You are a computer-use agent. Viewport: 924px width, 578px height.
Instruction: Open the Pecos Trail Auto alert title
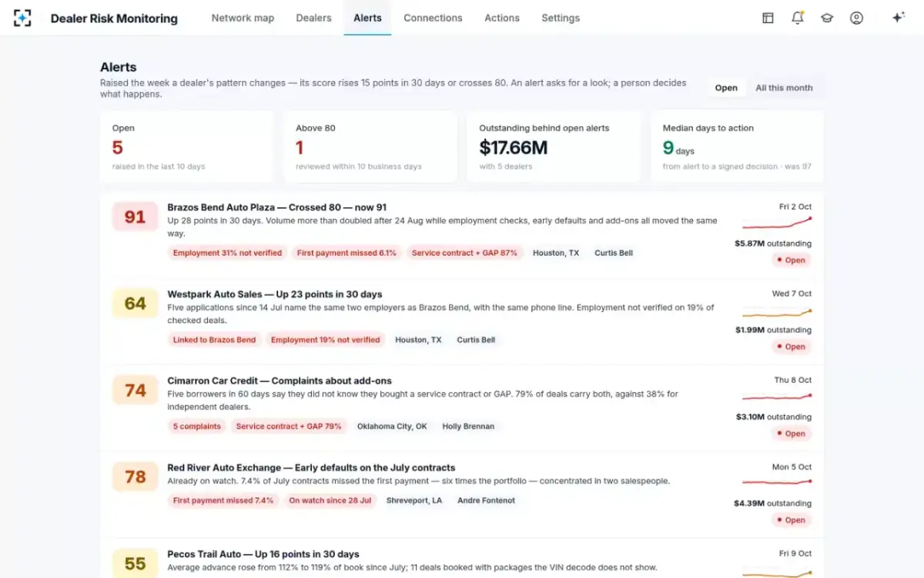263,554
